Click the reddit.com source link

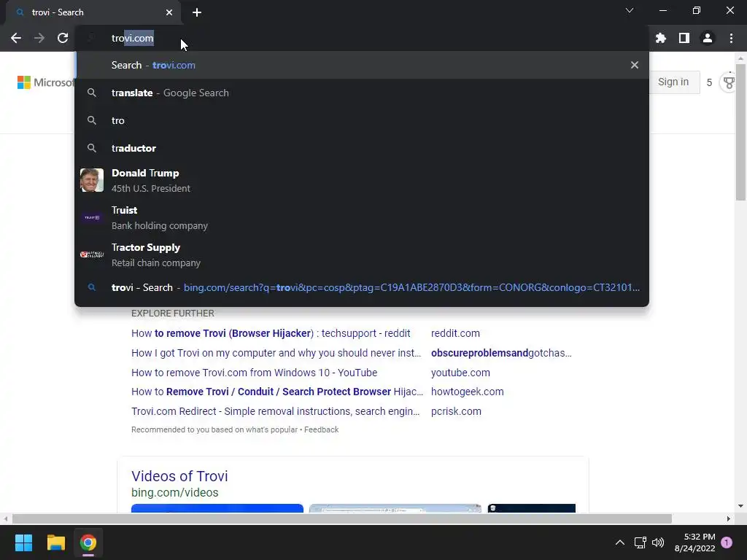point(455,333)
